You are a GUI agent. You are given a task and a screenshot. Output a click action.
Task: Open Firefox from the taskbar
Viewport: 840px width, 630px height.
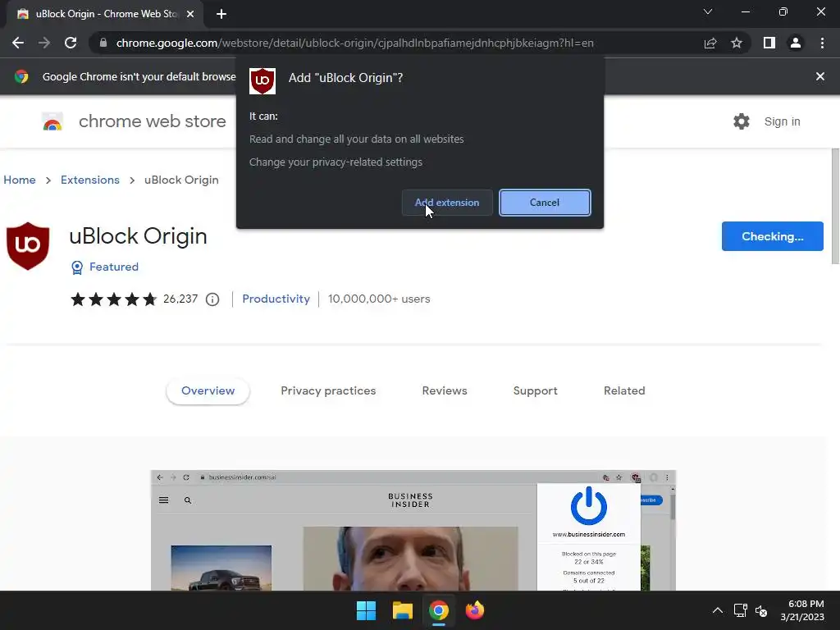pos(475,610)
